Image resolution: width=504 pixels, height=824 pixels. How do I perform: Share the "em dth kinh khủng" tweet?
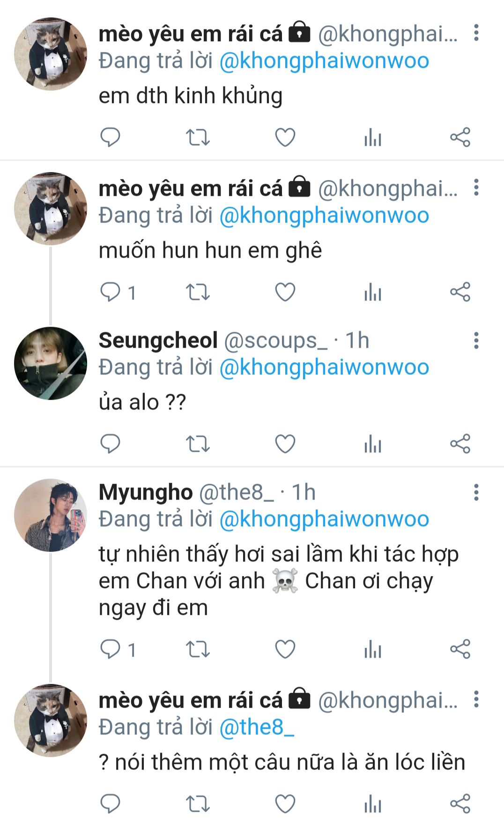point(460,137)
